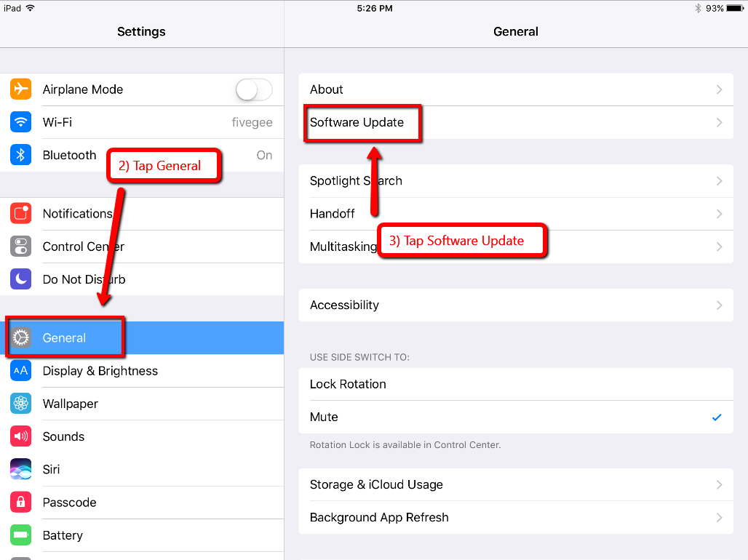Open Notifications via its red icon

coord(21,214)
